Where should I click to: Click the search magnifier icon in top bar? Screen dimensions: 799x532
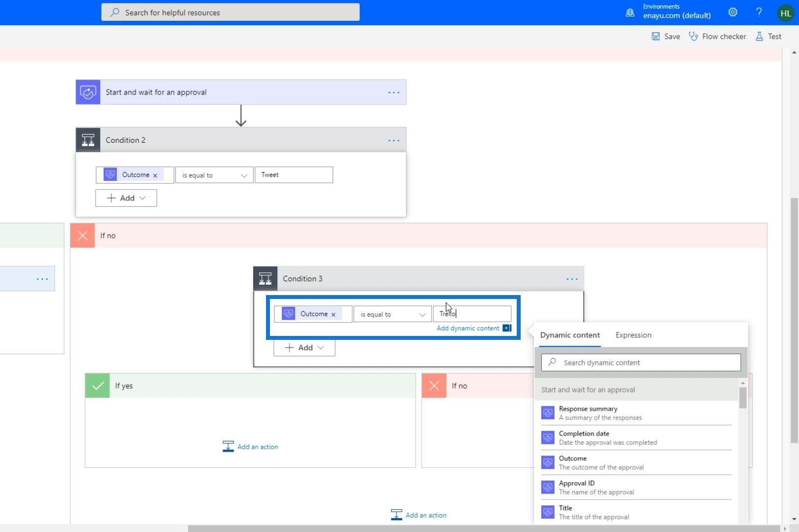[x=115, y=12]
